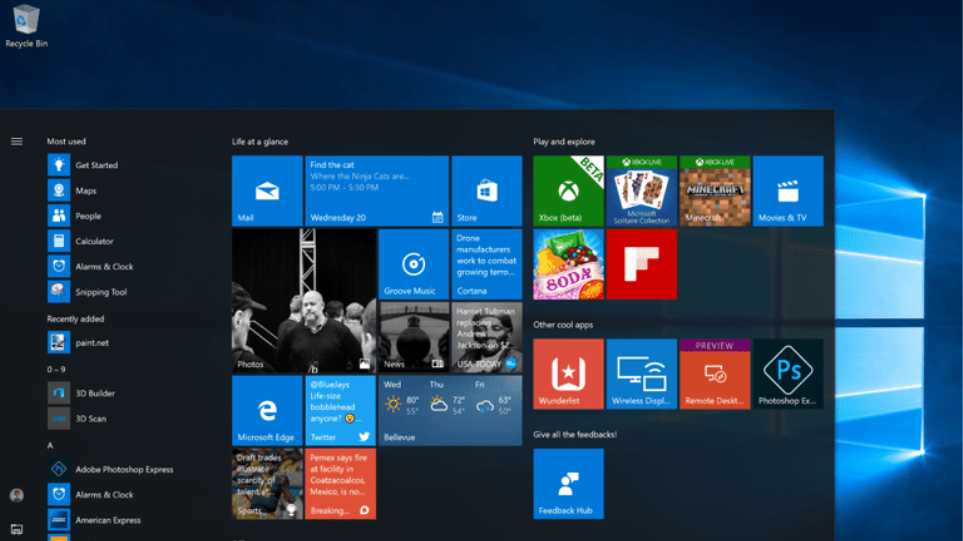Viewport: 963px width, 541px height.
Task: Click the '0 – 9' section header
Action: 56,369
